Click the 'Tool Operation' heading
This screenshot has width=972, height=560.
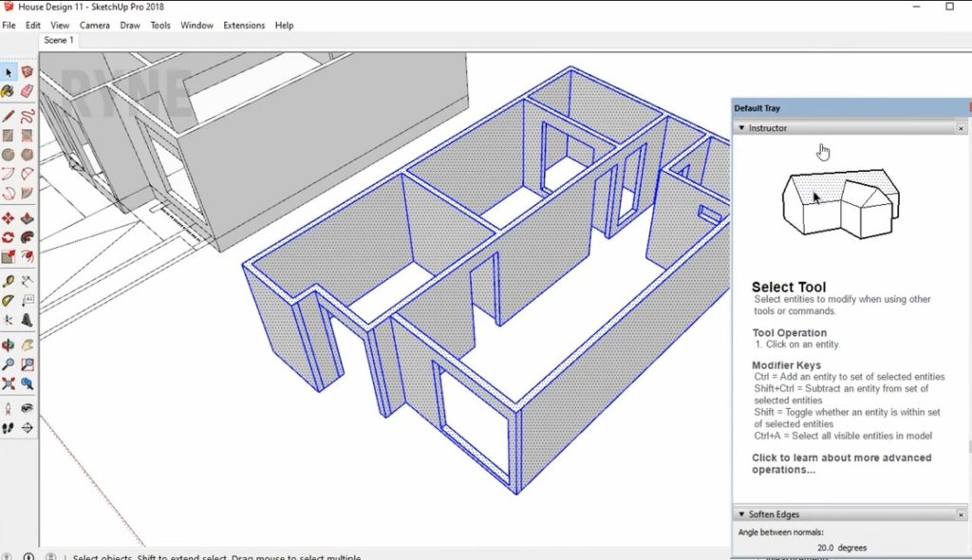pyautogui.click(x=789, y=333)
